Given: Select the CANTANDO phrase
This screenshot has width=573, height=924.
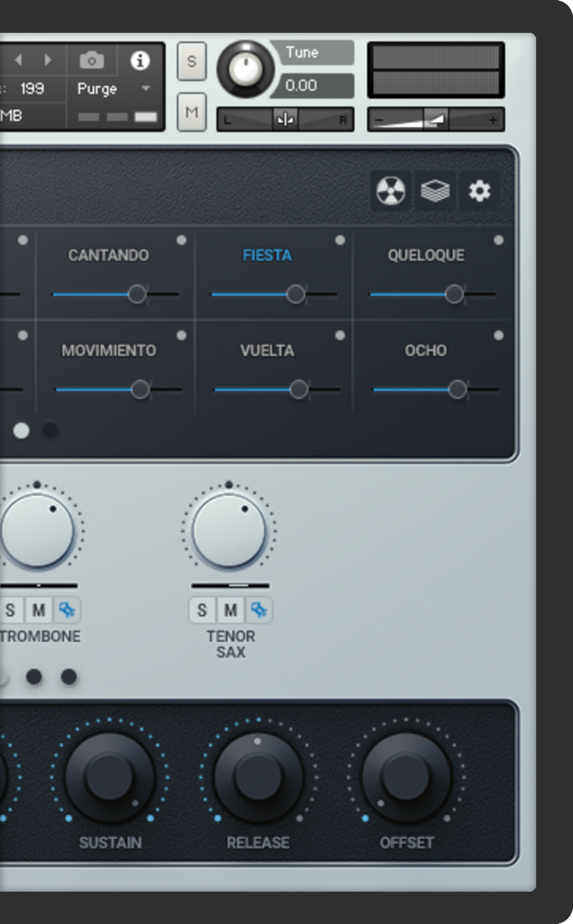Looking at the screenshot, I should (109, 255).
